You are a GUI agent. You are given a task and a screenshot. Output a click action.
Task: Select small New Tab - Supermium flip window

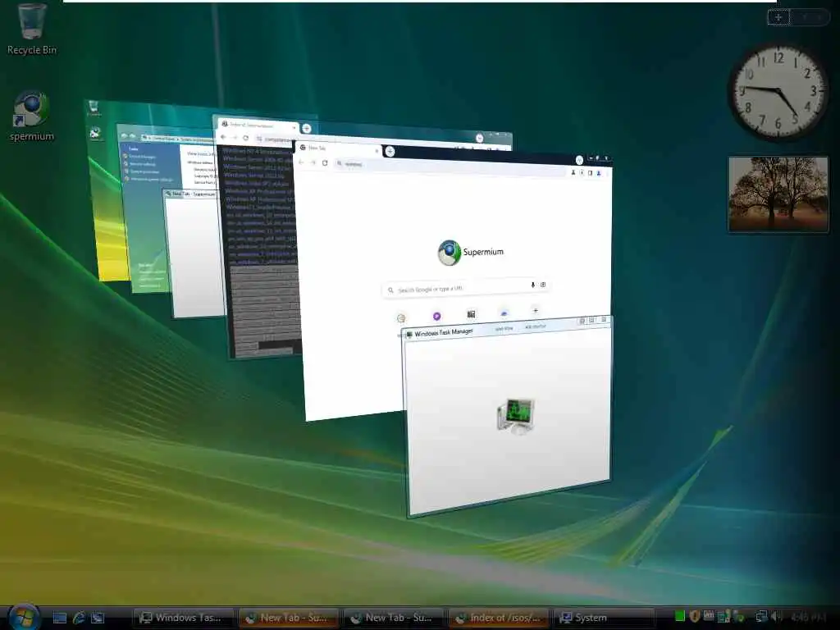[x=193, y=252]
